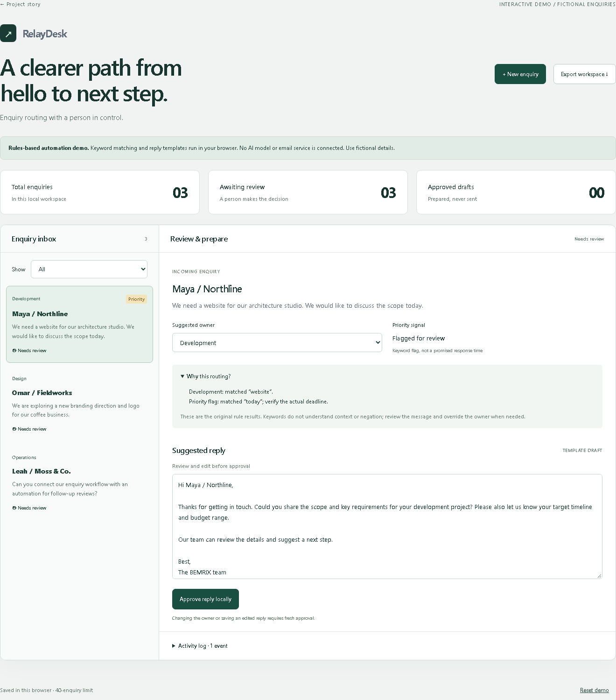
Task: Click the Design tag on Omar's card
Action: pos(19,379)
